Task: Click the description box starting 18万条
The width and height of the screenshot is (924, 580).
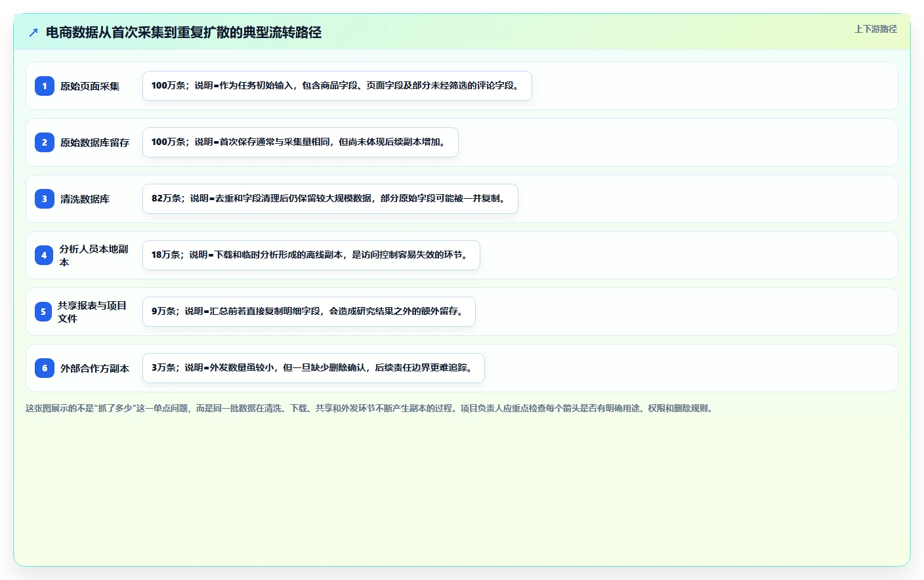Action: tap(311, 255)
